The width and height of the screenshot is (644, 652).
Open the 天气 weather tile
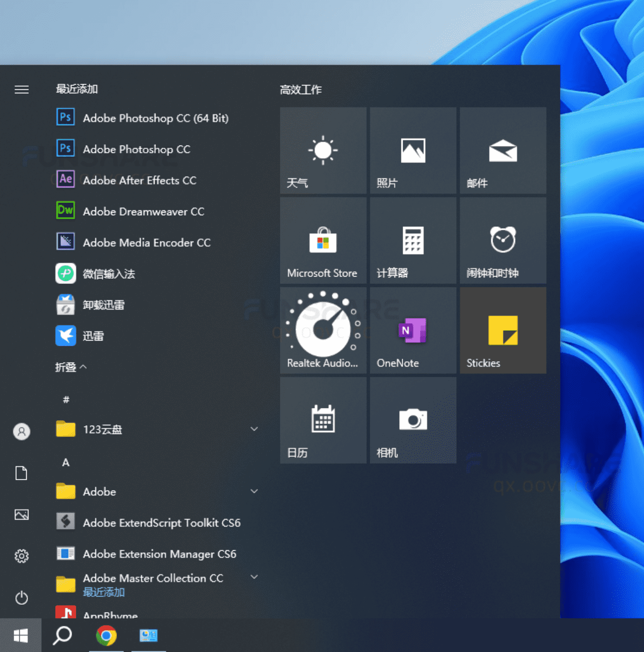coord(323,150)
